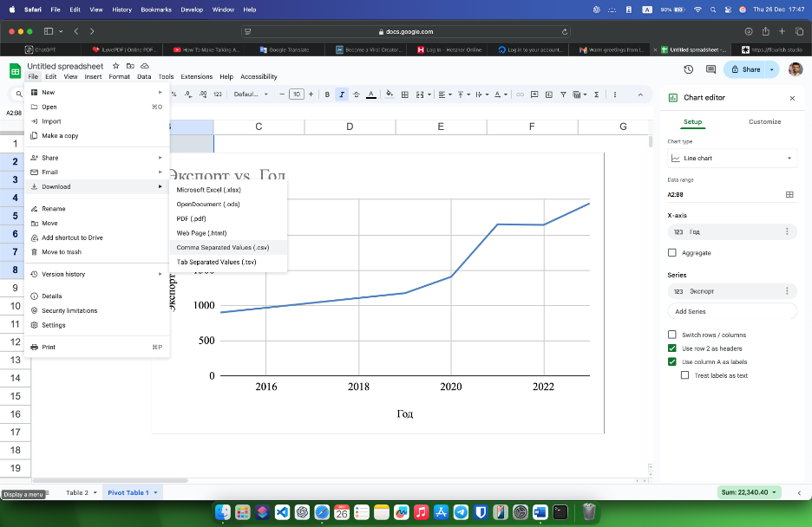Screen dimensions: 812x527
Task: Open the borders tool
Action: pos(405,94)
